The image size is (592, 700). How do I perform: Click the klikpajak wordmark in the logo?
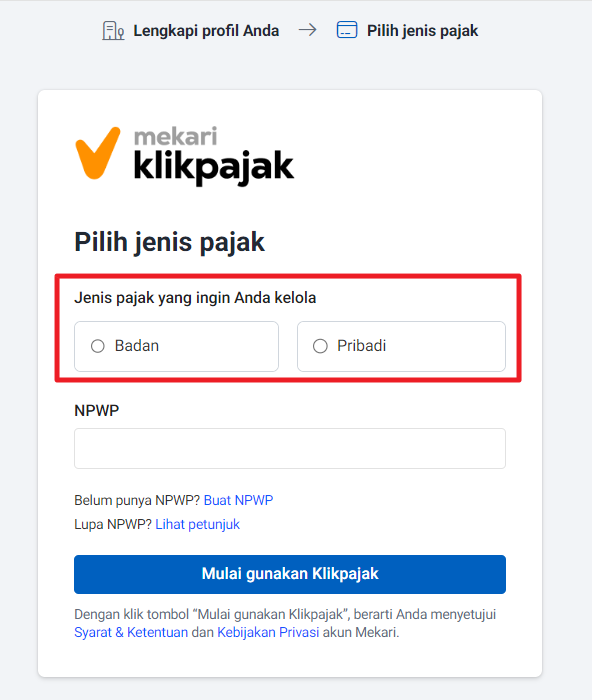click(x=213, y=167)
